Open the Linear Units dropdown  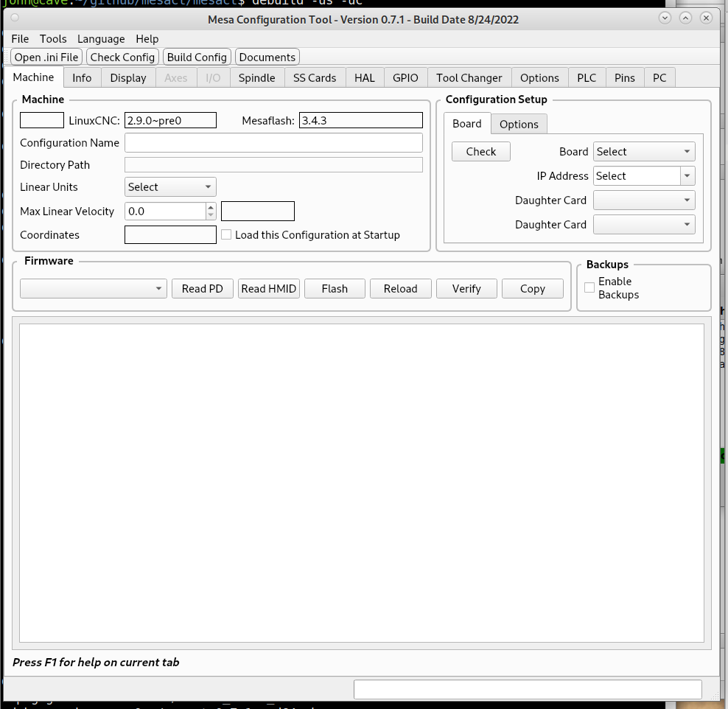click(170, 186)
